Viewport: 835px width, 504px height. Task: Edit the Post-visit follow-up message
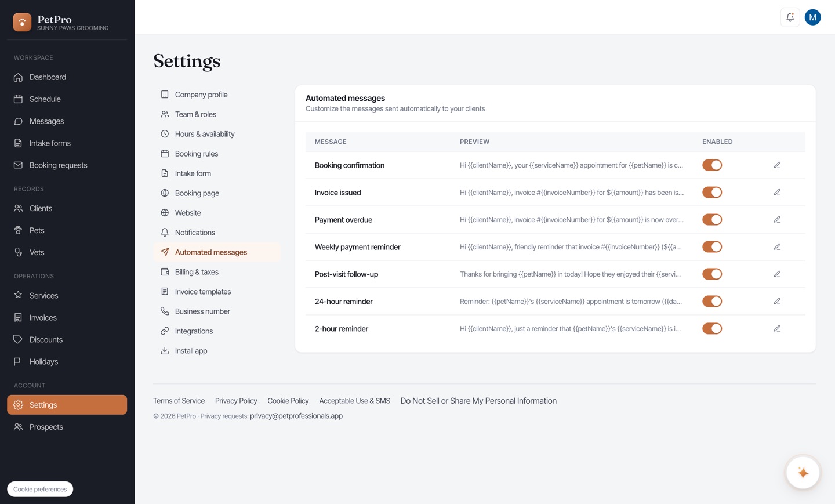[x=777, y=274]
